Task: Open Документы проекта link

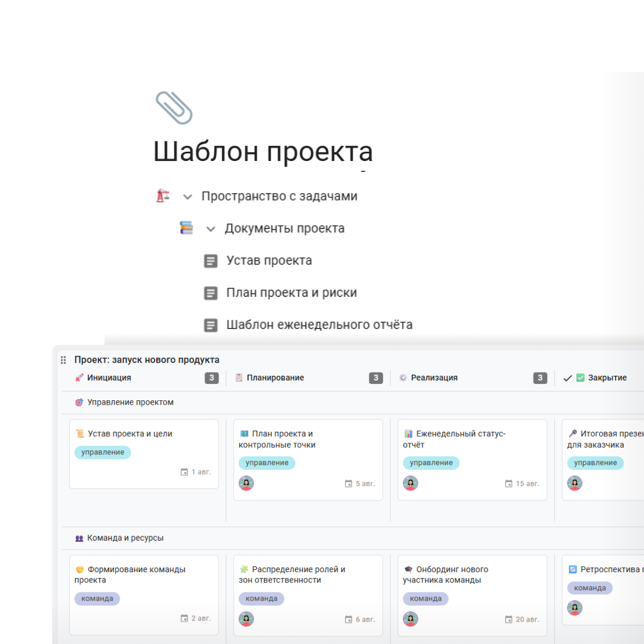Action: pyautogui.click(x=284, y=228)
